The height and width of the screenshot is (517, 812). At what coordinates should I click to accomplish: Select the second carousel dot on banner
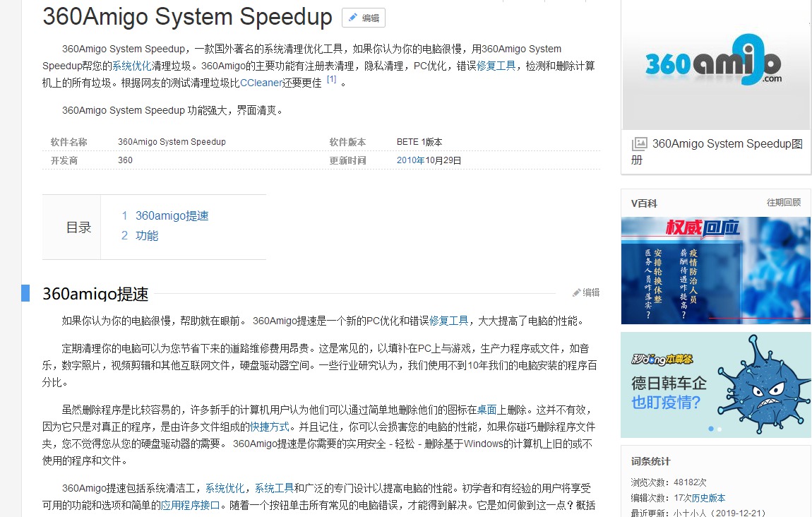[x=720, y=429]
